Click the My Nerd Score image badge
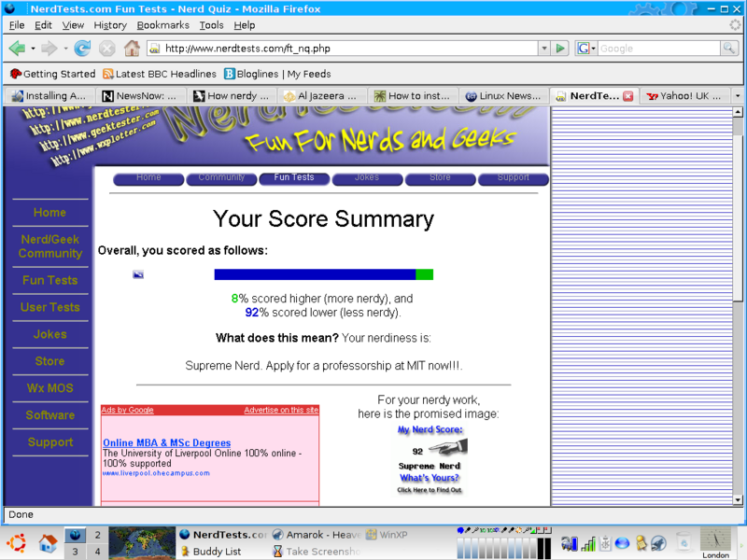Viewport: 747px width, 560px height. coord(430,459)
